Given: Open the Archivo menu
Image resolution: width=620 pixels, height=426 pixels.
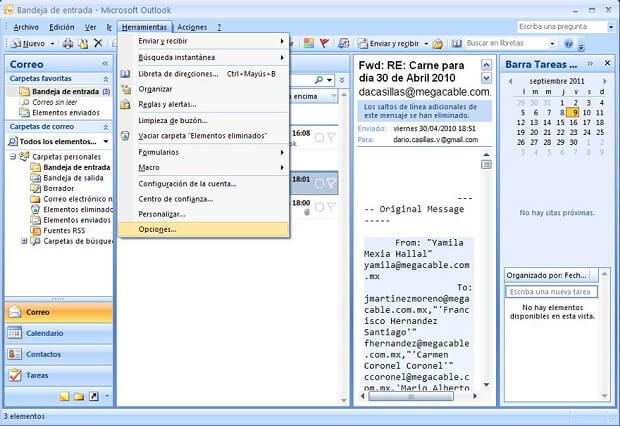Looking at the screenshot, I should (x=26, y=27).
